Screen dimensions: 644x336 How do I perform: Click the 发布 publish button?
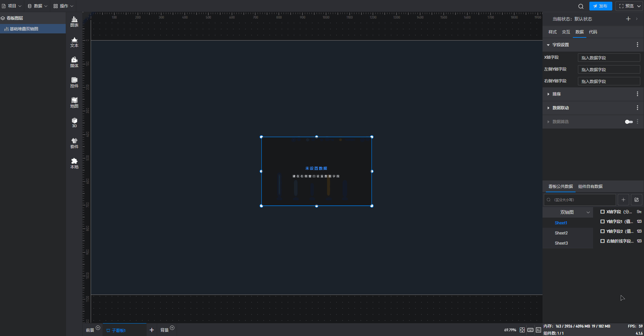click(601, 6)
